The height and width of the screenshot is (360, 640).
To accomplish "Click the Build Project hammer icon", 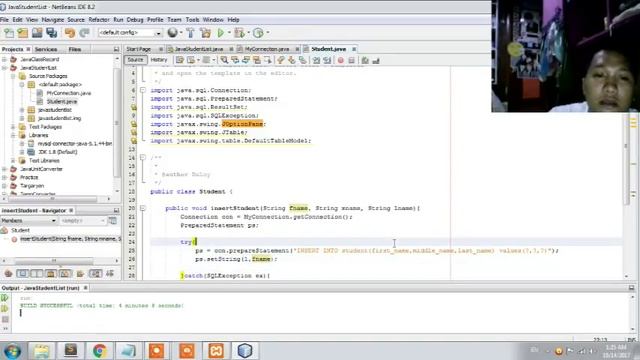I will point(191,33).
